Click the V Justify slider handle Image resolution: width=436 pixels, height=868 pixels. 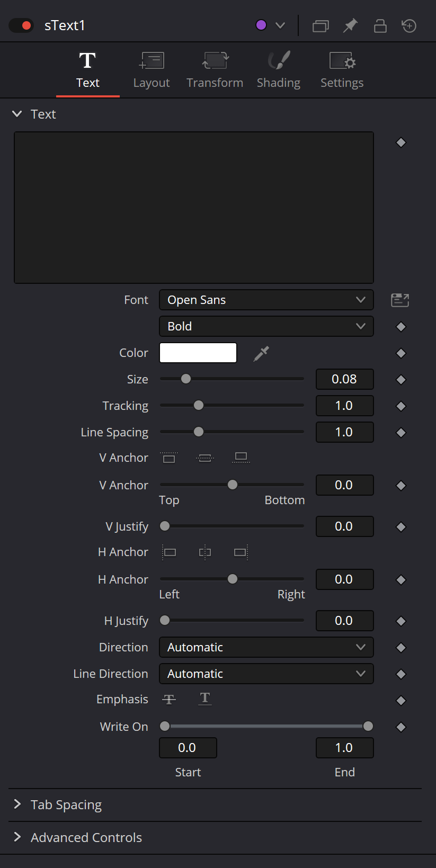[165, 526]
